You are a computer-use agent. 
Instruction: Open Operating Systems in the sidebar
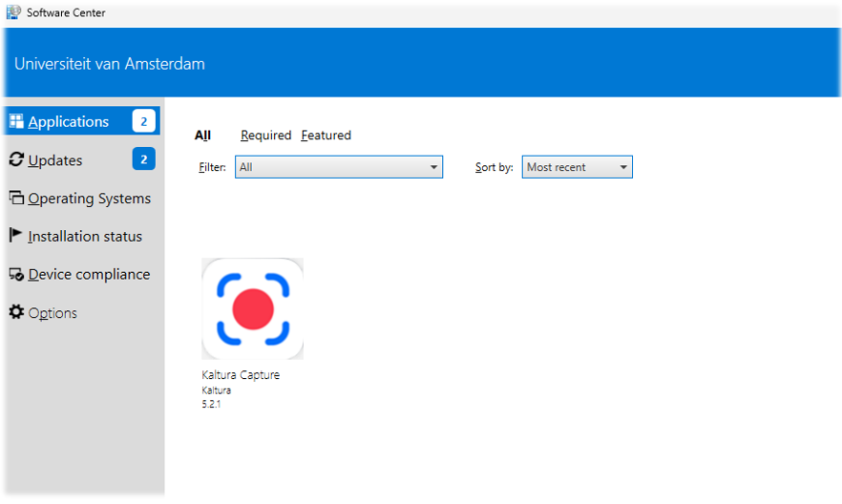pyautogui.click(x=82, y=198)
